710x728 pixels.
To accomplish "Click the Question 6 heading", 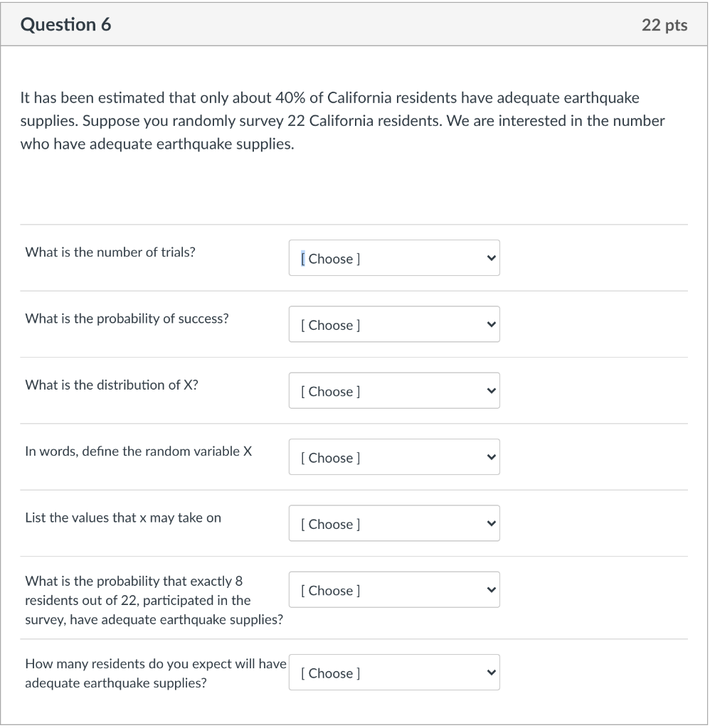I will click(x=66, y=25).
